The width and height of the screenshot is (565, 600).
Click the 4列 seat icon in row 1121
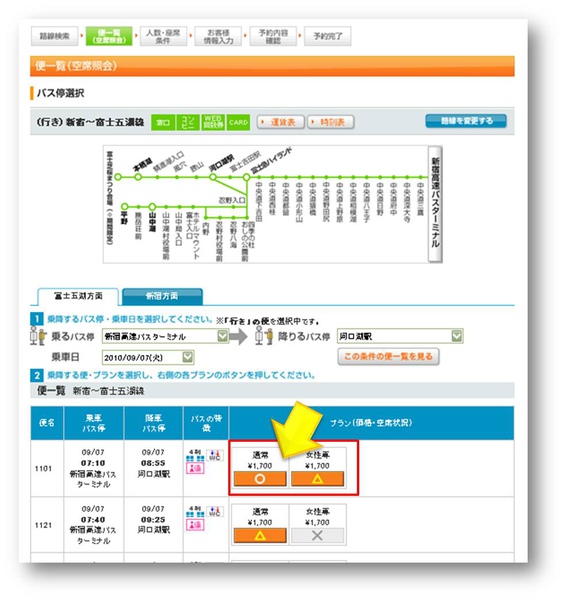click(195, 512)
